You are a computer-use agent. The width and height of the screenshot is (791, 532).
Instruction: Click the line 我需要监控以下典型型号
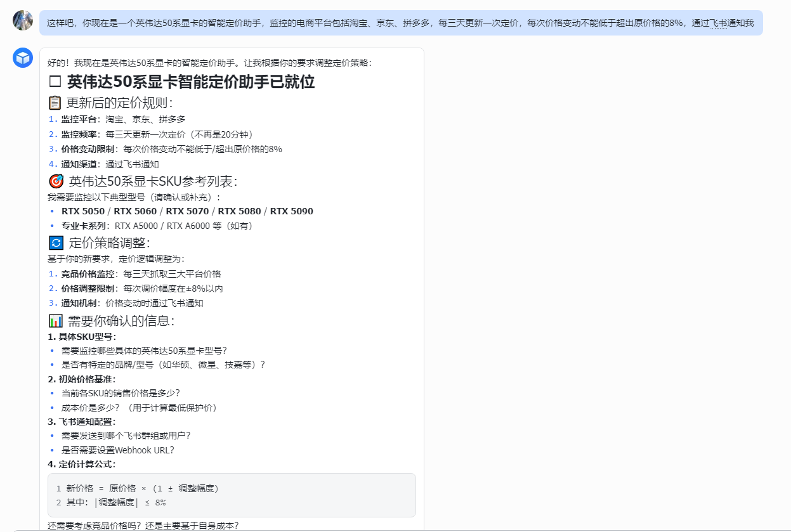click(x=134, y=197)
